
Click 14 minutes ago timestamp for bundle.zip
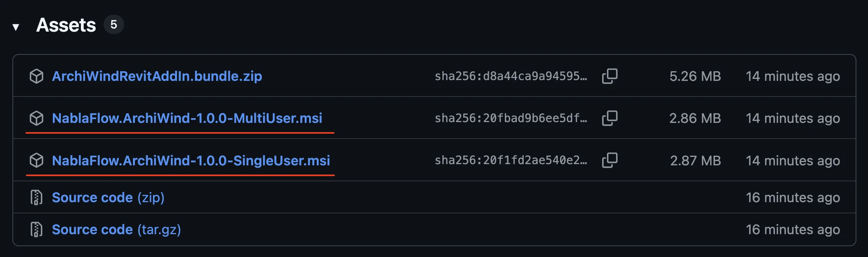pos(792,76)
